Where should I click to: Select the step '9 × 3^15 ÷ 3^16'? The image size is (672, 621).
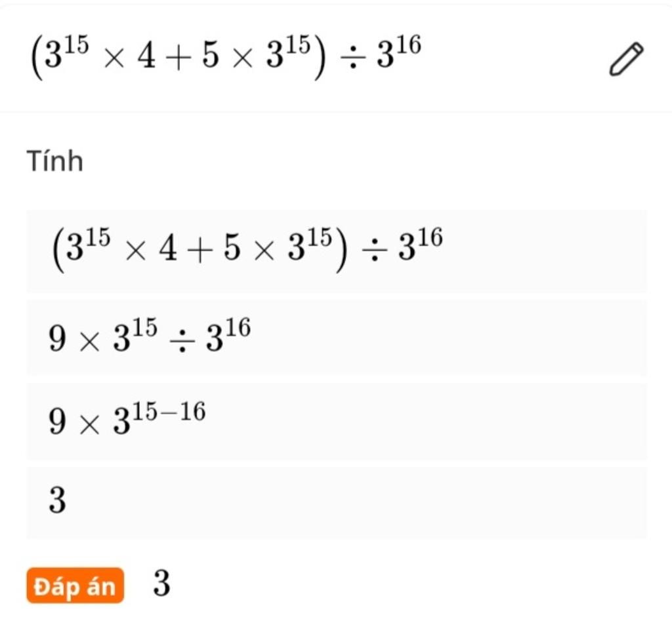337,338
